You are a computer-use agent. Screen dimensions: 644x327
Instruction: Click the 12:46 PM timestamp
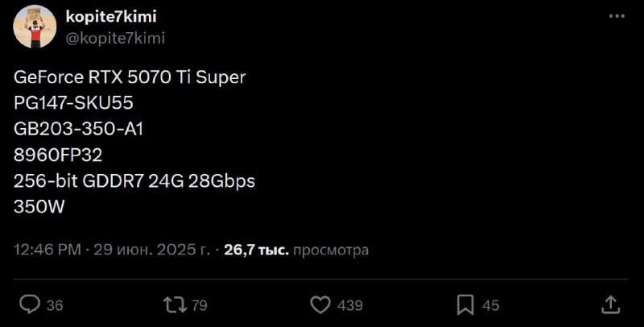click(47, 250)
